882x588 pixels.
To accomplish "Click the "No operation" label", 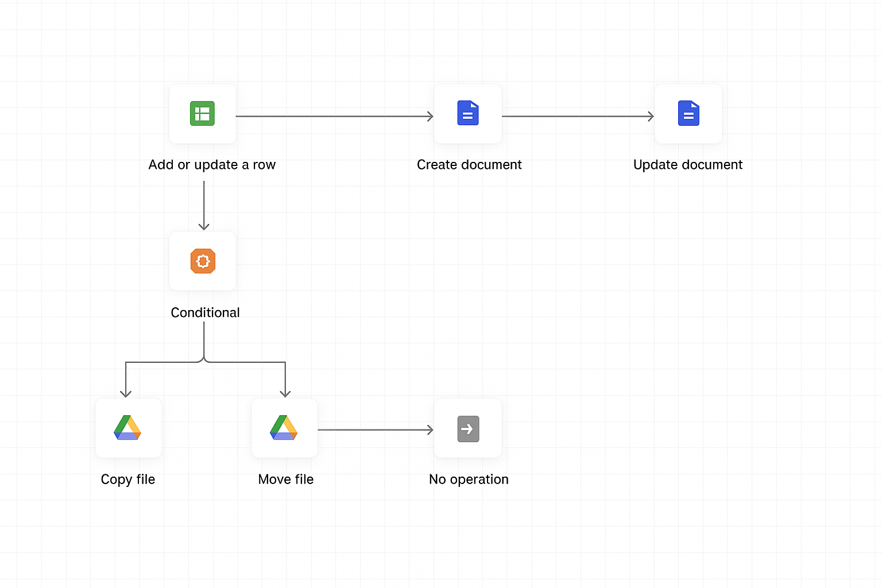I will coord(469,479).
